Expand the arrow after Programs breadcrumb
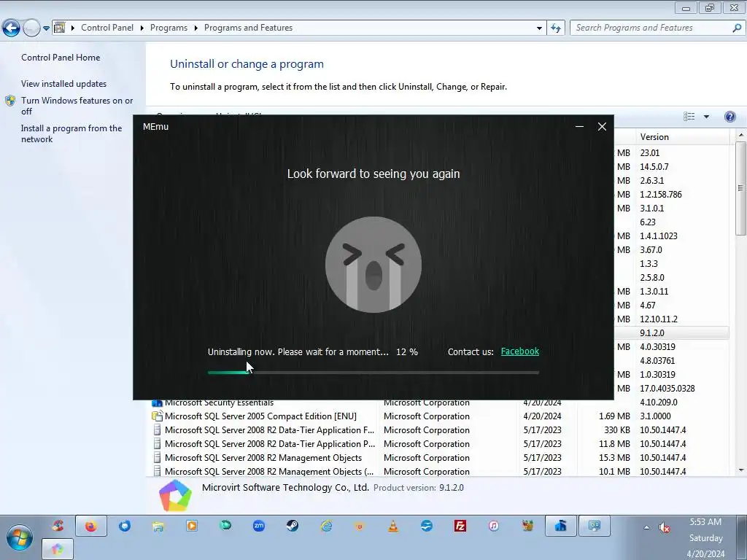 pos(196,28)
